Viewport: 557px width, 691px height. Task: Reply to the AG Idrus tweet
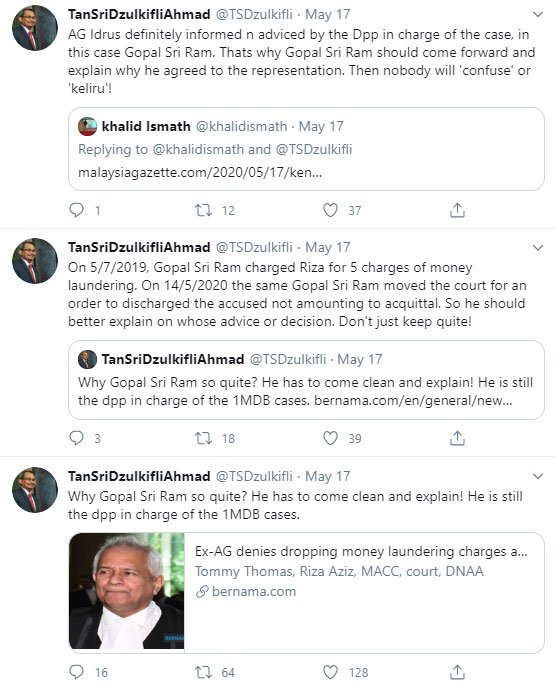77,210
